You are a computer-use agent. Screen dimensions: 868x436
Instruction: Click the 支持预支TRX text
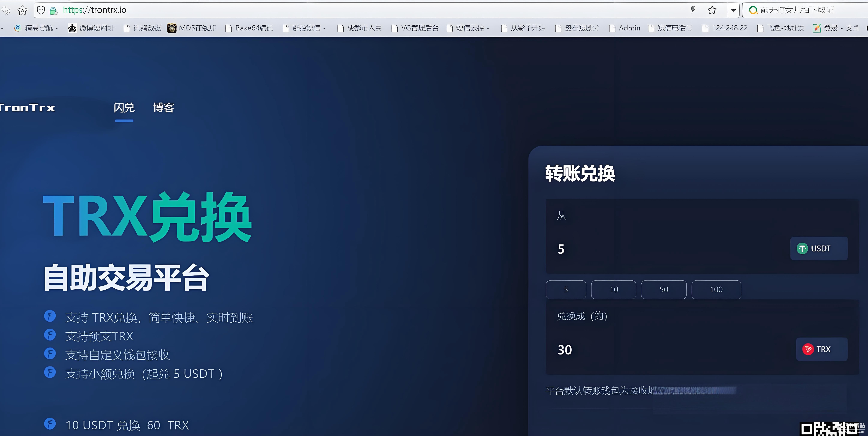pyautogui.click(x=99, y=336)
